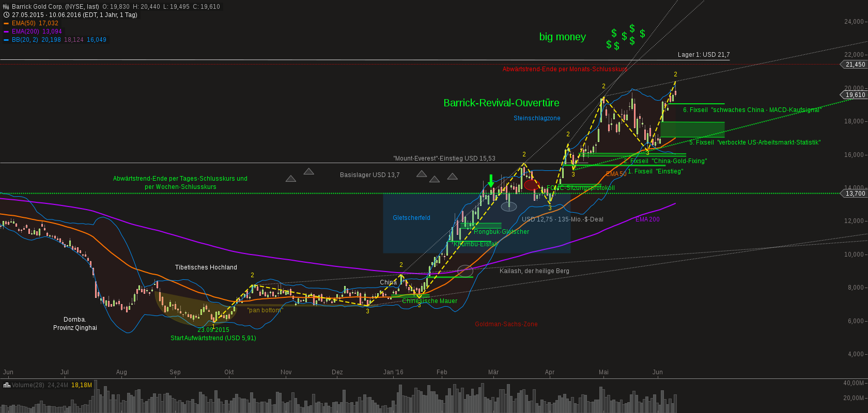Click the 'Tibetisches Hochland' label
The height and width of the screenshot is (413, 868).
coord(206,267)
